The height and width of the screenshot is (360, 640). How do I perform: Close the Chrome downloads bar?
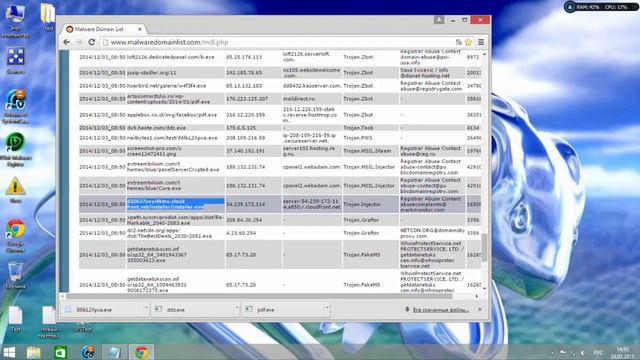click(480, 309)
